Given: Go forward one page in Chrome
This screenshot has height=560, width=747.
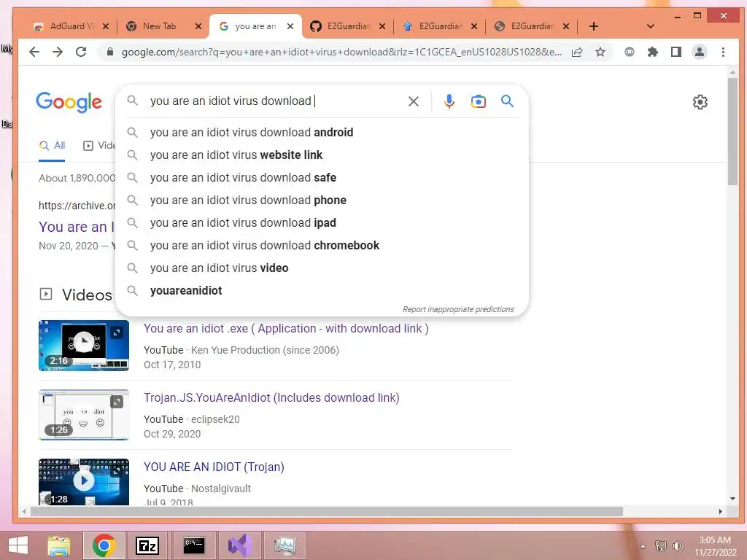Looking at the screenshot, I should (58, 52).
